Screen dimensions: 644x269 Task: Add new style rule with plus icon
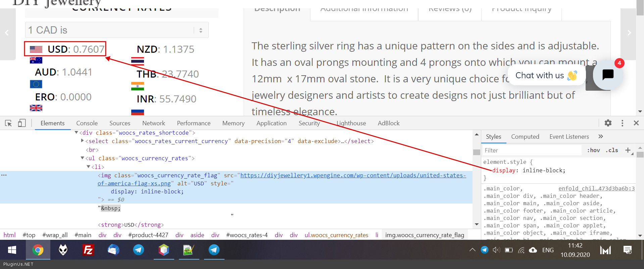(628, 150)
